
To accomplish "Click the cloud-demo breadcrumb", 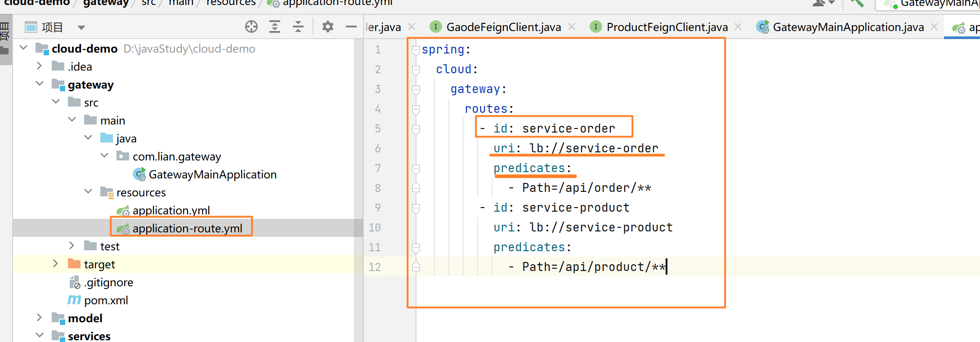I will [37, 3].
